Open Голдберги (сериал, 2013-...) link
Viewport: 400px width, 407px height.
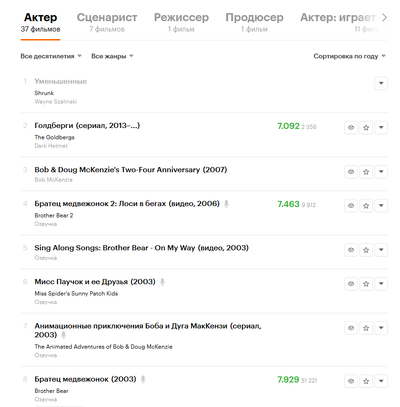(x=87, y=126)
